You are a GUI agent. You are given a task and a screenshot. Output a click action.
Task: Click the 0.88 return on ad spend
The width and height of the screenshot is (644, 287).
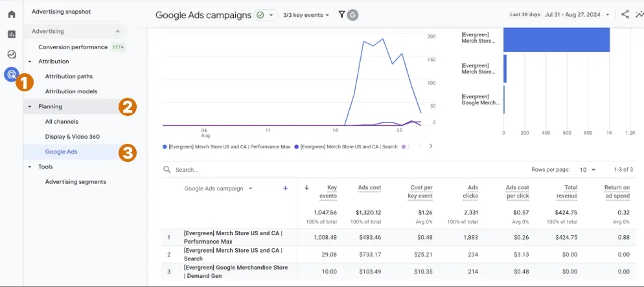[x=624, y=237]
